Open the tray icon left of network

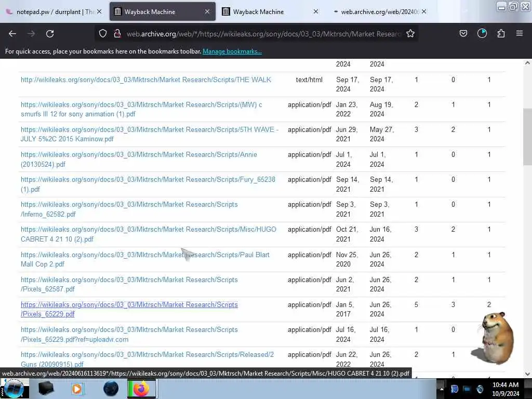[x=454, y=389]
